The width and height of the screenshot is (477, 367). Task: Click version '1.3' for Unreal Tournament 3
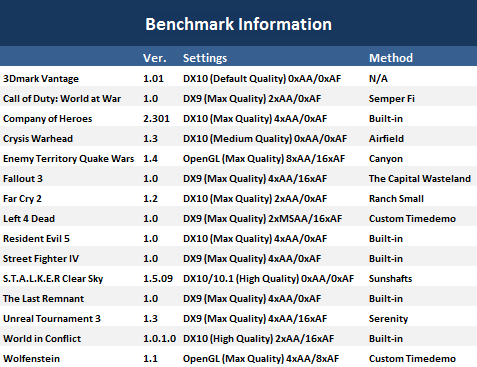(x=150, y=319)
